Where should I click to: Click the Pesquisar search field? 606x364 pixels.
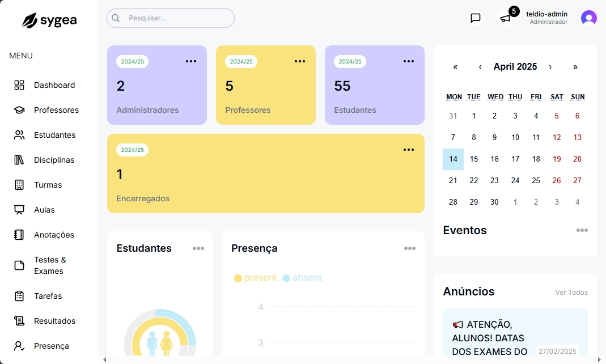point(171,18)
